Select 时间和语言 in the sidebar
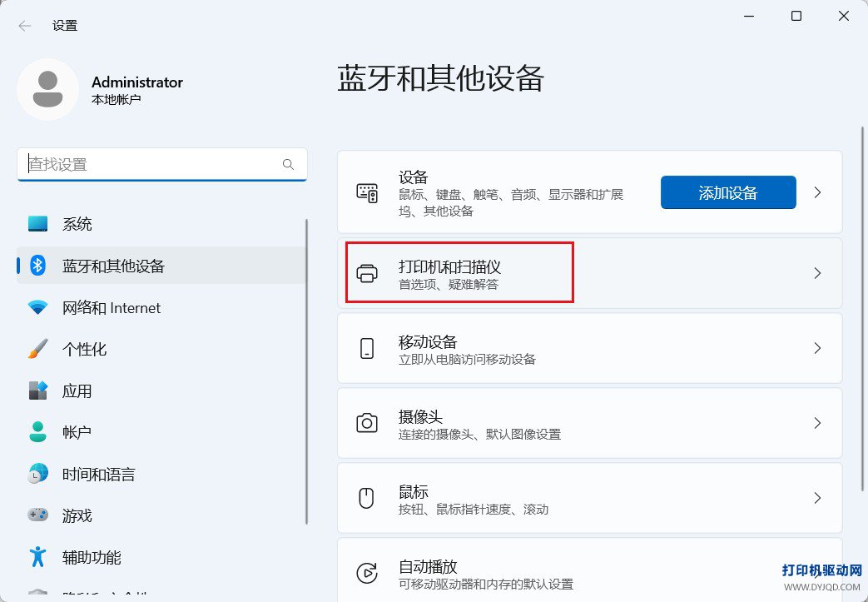This screenshot has height=602, width=868. tap(161, 474)
